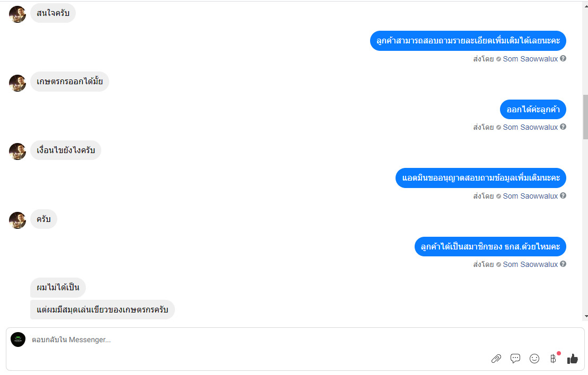The height and width of the screenshot is (375, 588).
Task: Click the Baht payment request icon
Action: point(554,359)
